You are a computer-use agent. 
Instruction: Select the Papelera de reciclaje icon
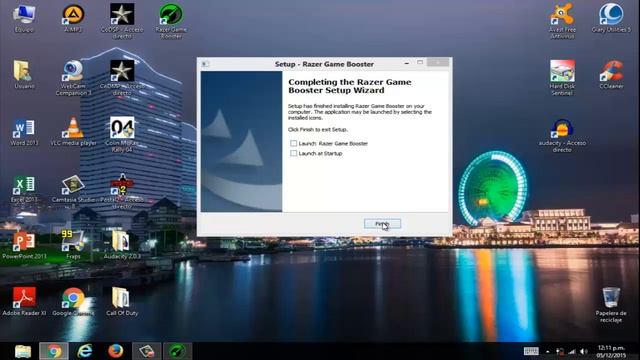coord(611,305)
